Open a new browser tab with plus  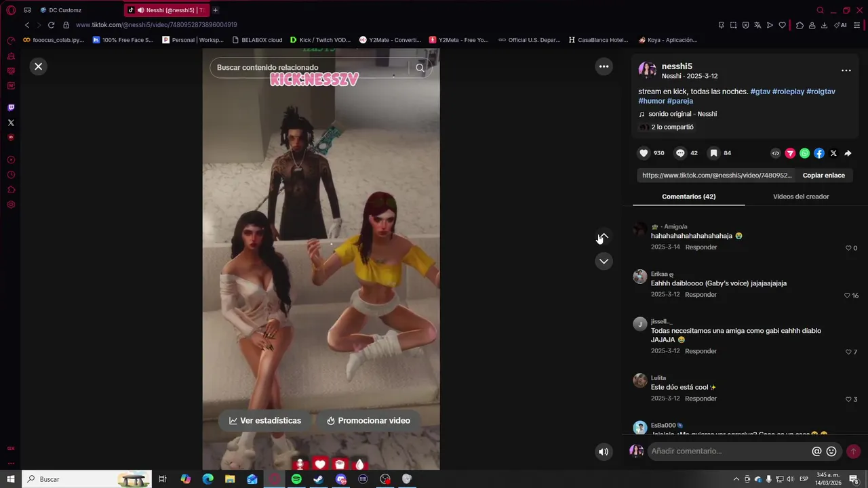pyautogui.click(x=215, y=10)
